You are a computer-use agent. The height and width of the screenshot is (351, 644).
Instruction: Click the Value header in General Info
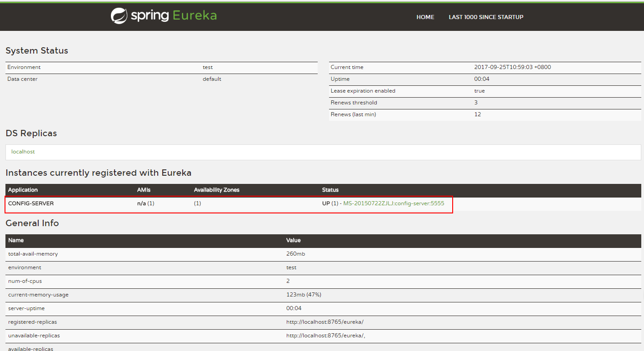tap(294, 240)
